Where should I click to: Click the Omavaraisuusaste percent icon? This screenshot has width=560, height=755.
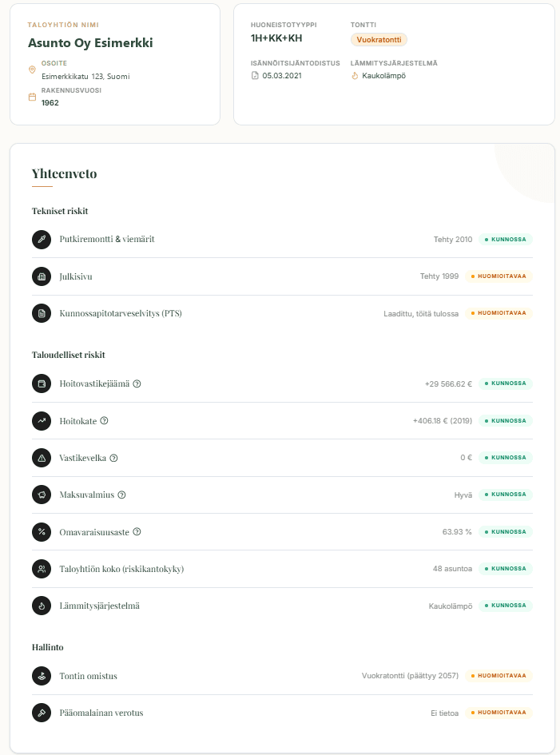(x=41, y=531)
